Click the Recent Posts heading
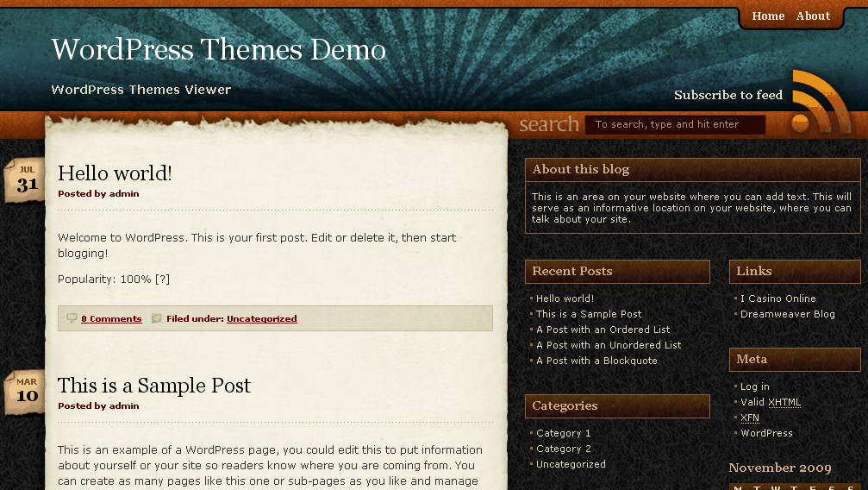Screen dimensions: 868x490 pos(571,271)
